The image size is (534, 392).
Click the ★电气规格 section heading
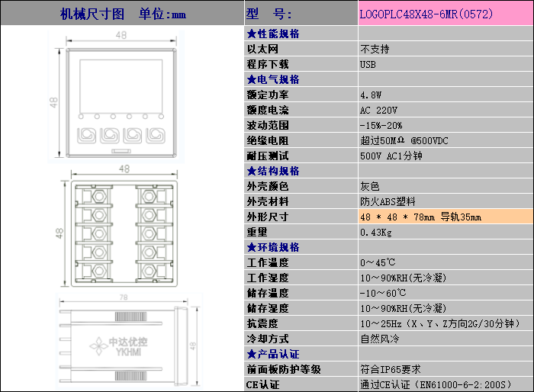pos(273,79)
